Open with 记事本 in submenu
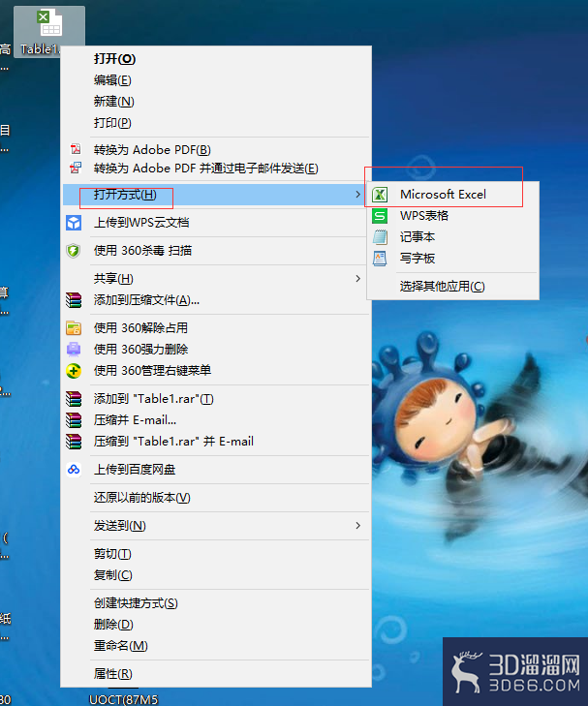The image size is (588, 706). tap(453, 237)
